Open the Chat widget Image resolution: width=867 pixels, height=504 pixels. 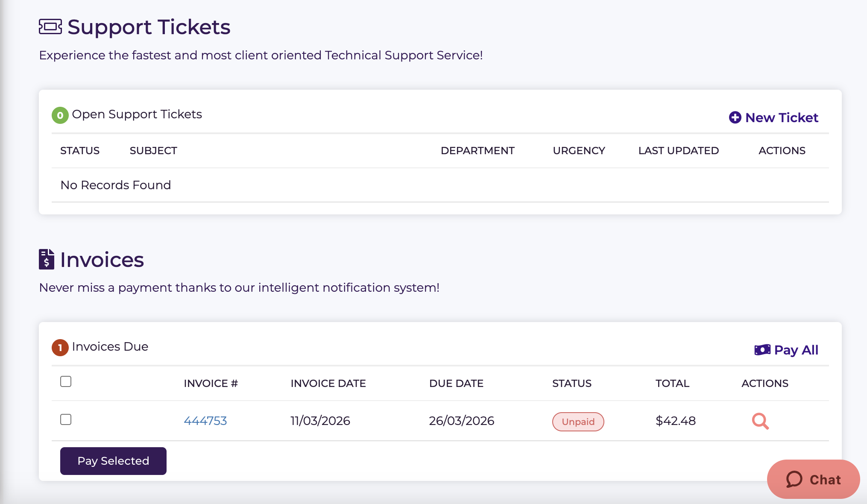tap(813, 479)
